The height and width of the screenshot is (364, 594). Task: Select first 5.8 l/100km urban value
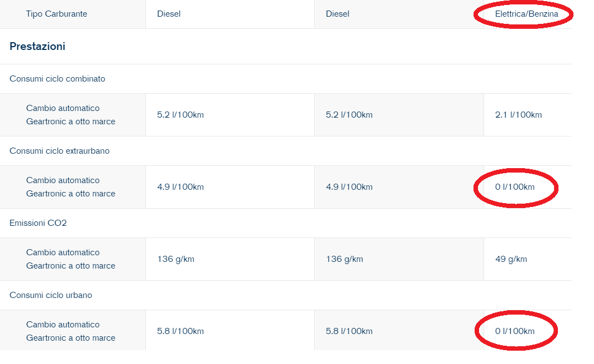[180, 331]
